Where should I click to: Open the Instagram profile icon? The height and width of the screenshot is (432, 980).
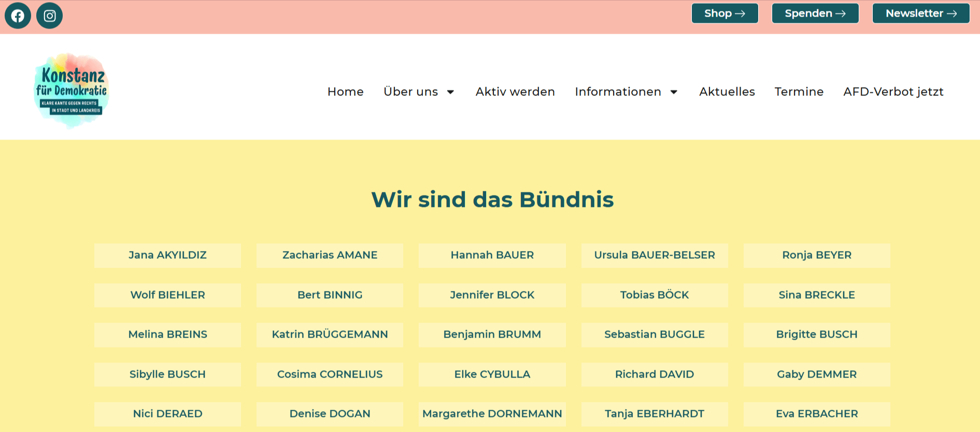[x=50, y=16]
